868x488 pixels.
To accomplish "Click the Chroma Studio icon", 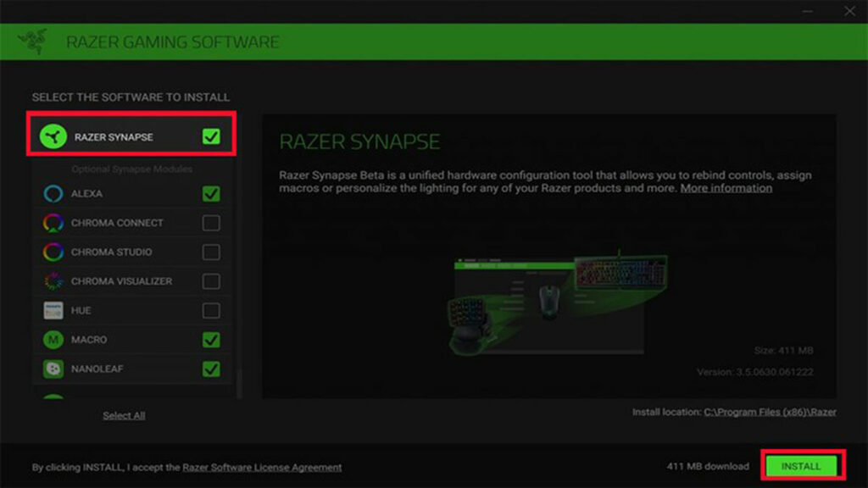I will pyautogui.click(x=54, y=252).
